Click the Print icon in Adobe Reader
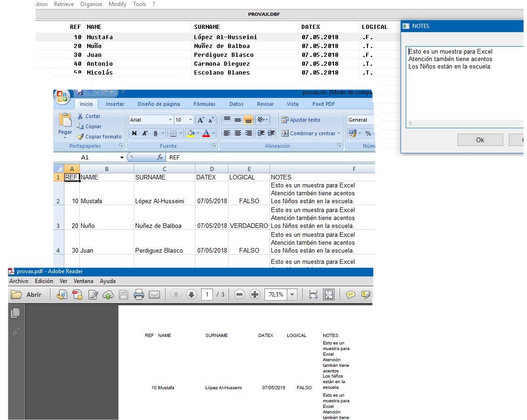Image resolution: width=527 pixels, height=420 pixels. click(x=139, y=295)
